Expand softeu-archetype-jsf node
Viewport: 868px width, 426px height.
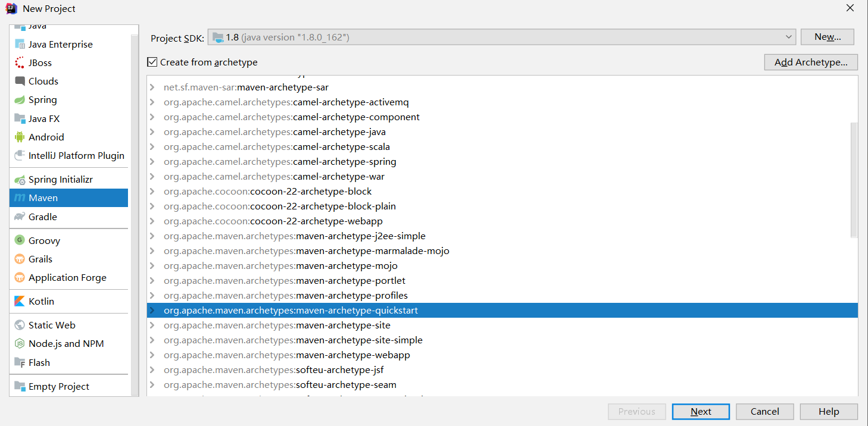click(152, 370)
